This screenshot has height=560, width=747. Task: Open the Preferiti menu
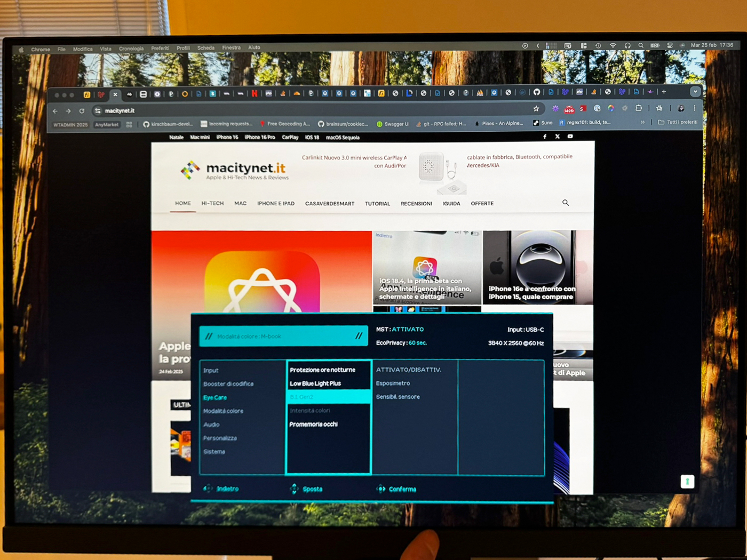(x=160, y=48)
